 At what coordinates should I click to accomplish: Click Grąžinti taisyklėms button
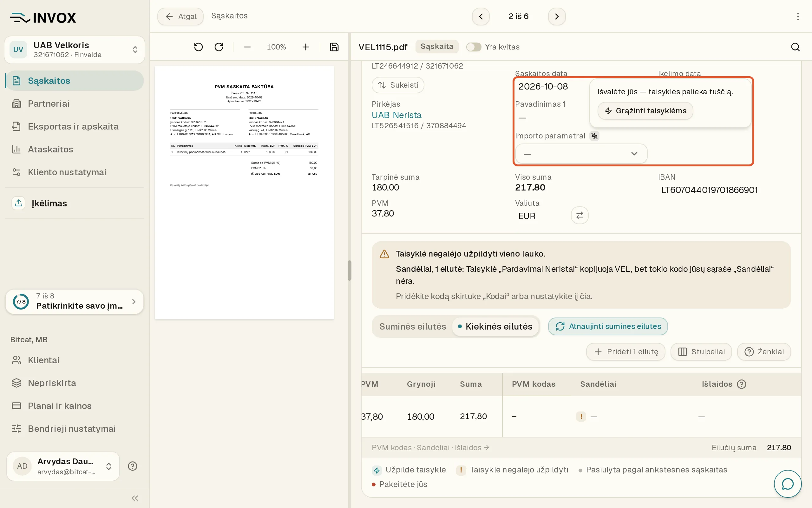(x=645, y=111)
